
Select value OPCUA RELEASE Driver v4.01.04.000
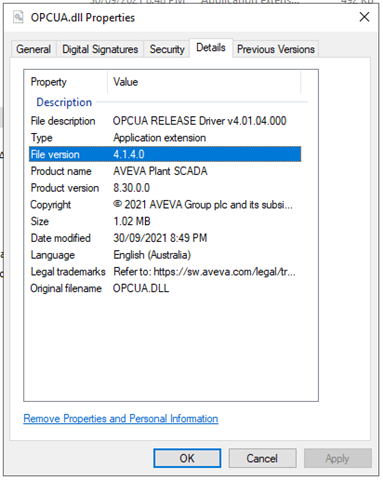coord(199,121)
